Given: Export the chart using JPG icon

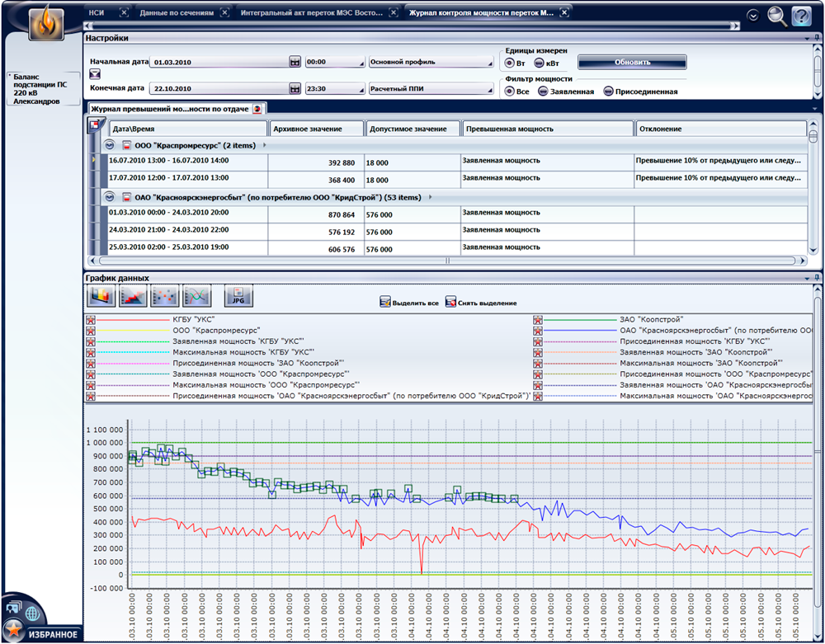Looking at the screenshot, I should click(238, 296).
